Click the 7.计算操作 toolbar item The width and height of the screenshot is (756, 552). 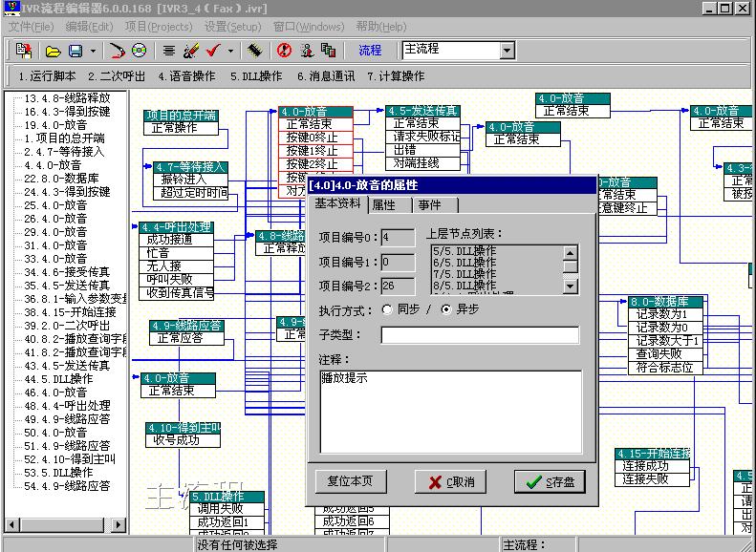coord(396,76)
